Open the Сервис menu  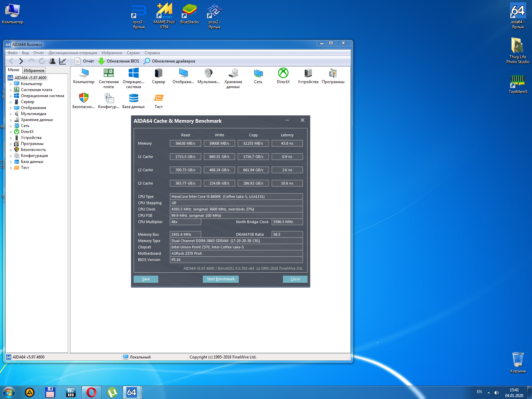(x=133, y=53)
